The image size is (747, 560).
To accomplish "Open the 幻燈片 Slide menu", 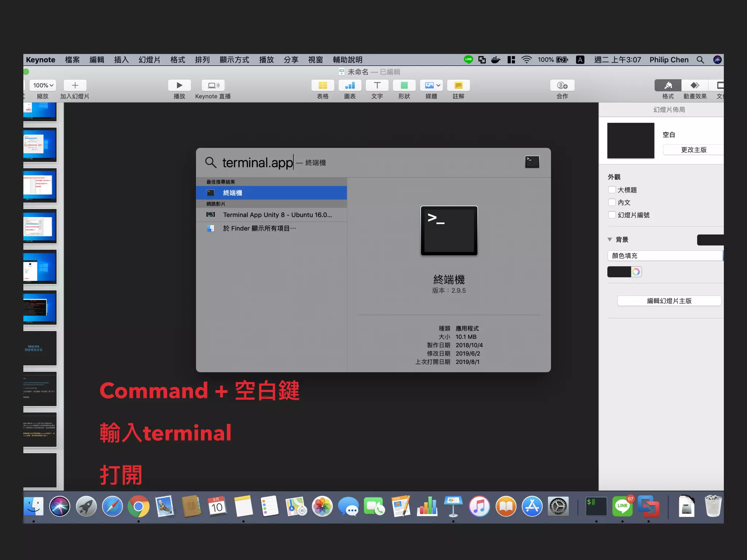I will (149, 60).
